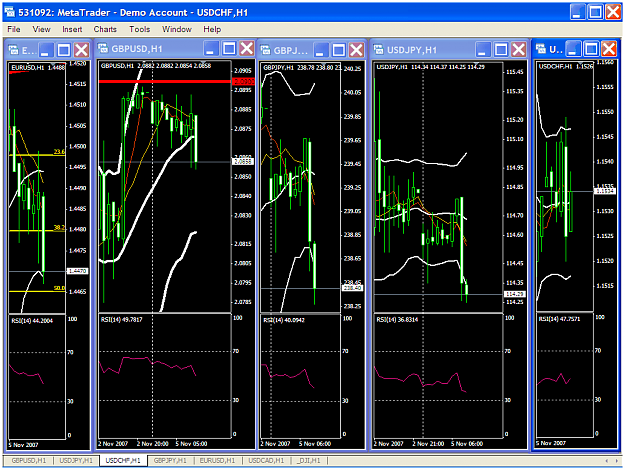Click the 2.0858 price marker in GBPUSD chart
Image resolution: width=625 pixels, height=470 pixels.
(243, 161)
